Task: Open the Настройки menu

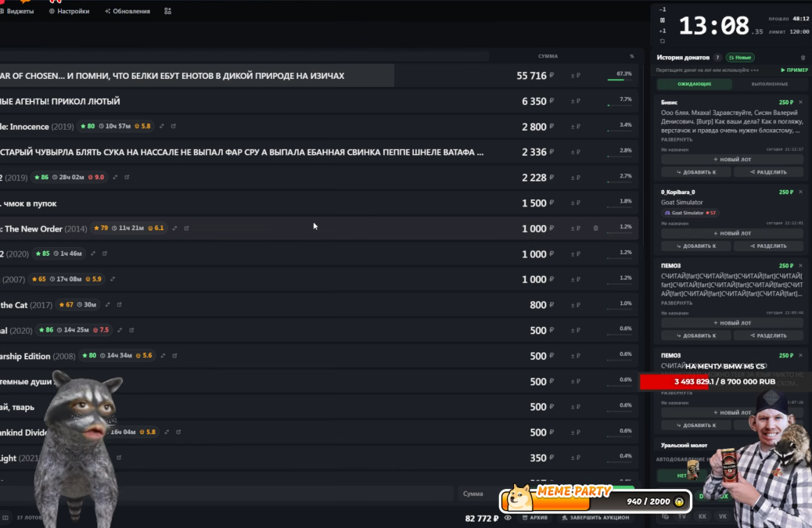Action: coord(69,11)
